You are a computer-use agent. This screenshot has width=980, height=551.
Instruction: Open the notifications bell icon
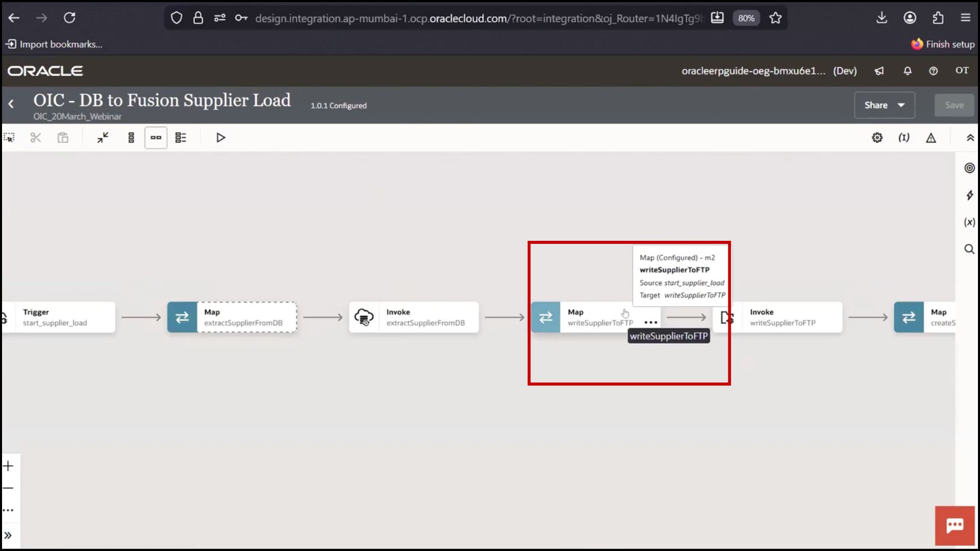coord(908,71)
